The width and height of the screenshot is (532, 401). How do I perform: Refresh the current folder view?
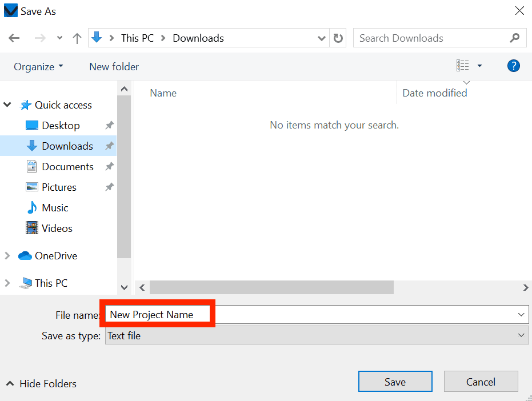click(338, 38)
